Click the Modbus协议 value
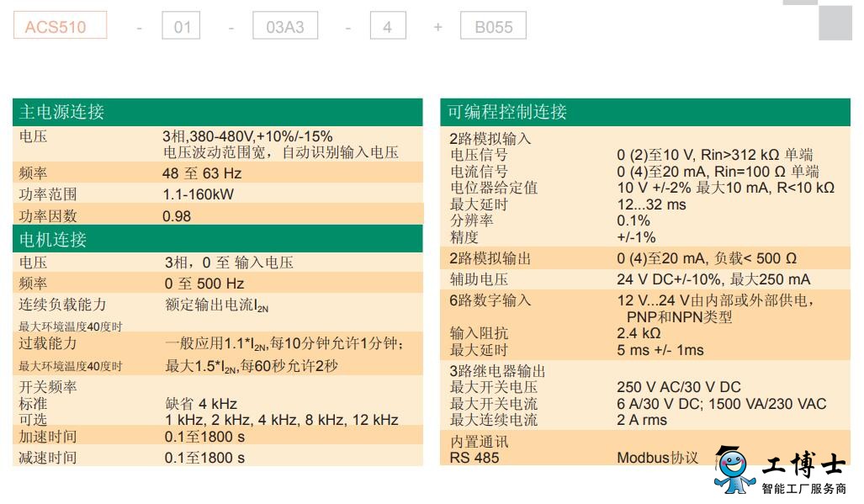864x504 pixels. pyautogui.click(x=657, y=459)
